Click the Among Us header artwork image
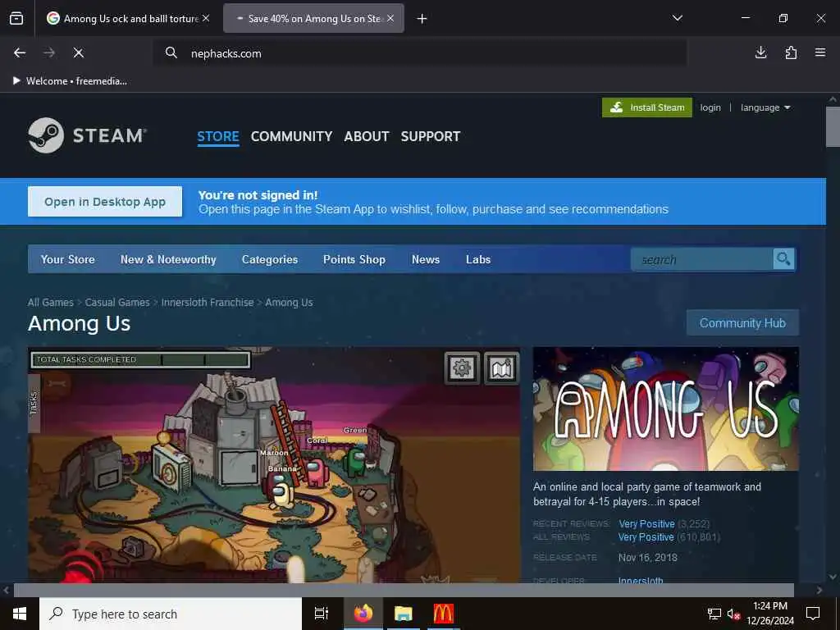 pyautogui.click(x=666, y=409)
